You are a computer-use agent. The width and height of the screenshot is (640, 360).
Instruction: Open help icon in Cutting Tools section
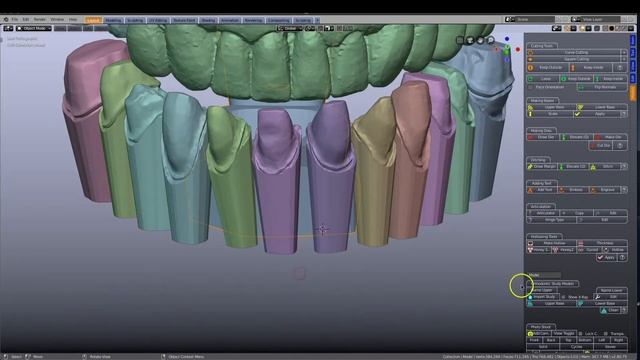click(620, 68)
